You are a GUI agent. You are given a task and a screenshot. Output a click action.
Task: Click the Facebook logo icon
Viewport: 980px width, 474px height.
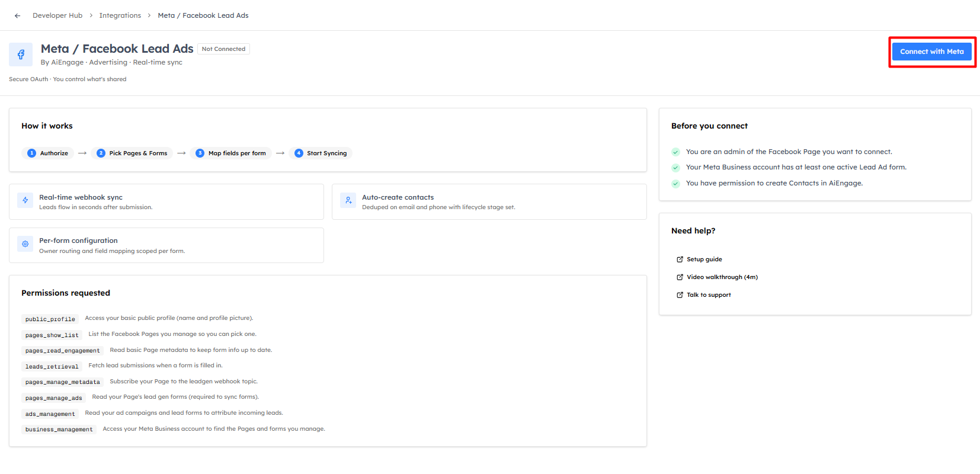pyautogui.click(x=21, y=55)
